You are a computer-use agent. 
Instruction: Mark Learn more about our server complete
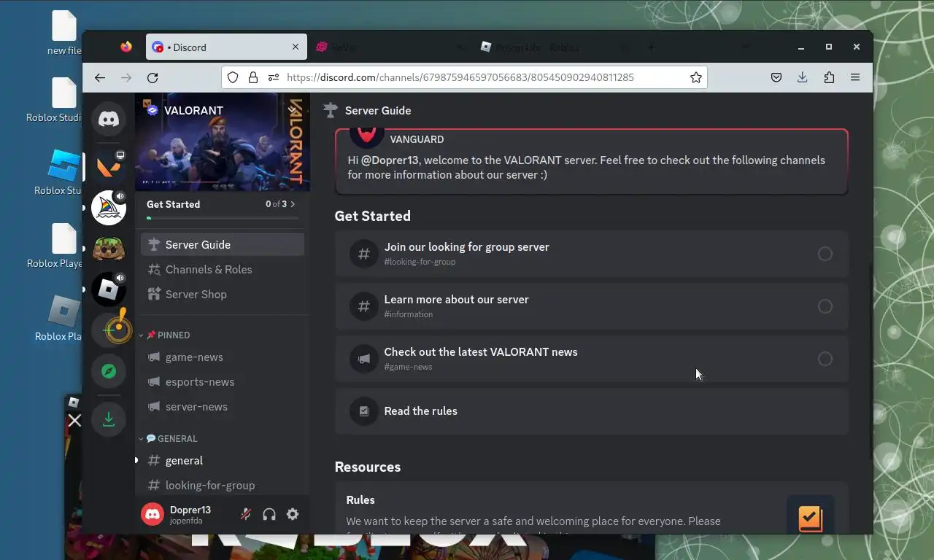(x=825, y=306)
